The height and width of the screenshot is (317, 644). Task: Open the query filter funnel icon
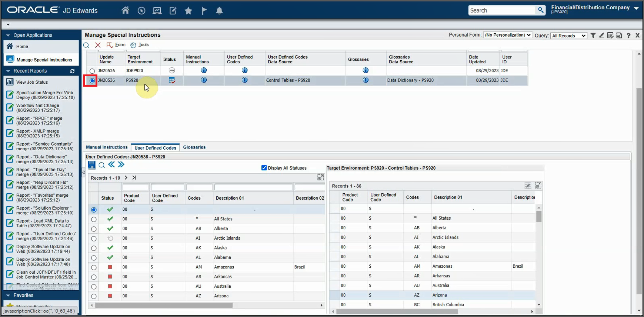593,36
